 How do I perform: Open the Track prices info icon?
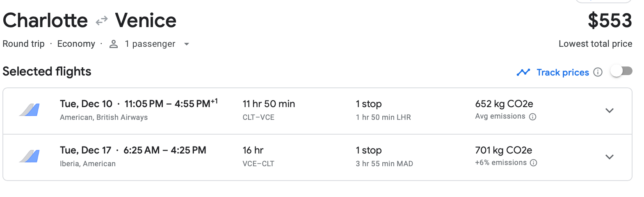coord(598,72)
